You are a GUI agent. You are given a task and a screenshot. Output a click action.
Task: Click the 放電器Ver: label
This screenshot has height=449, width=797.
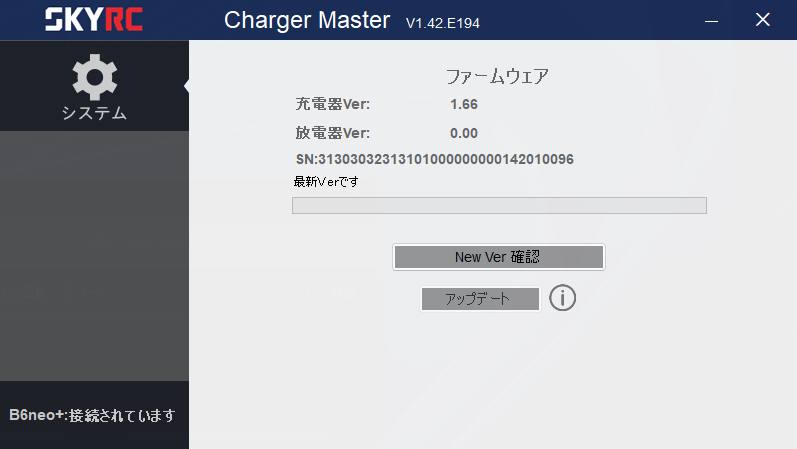pyautogui.click(x=332, y=133)
